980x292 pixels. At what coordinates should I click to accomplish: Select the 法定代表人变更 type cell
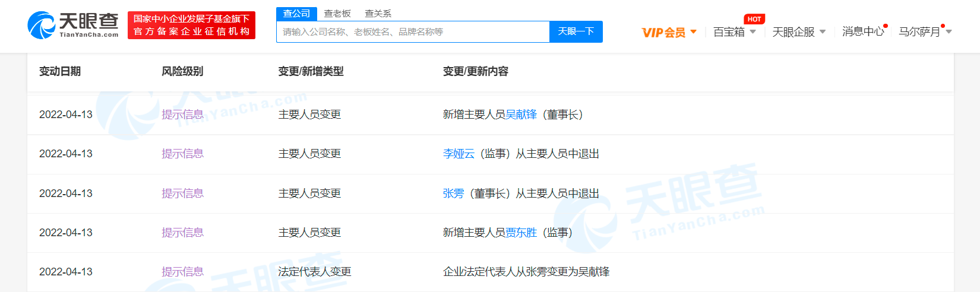(315, 272)
